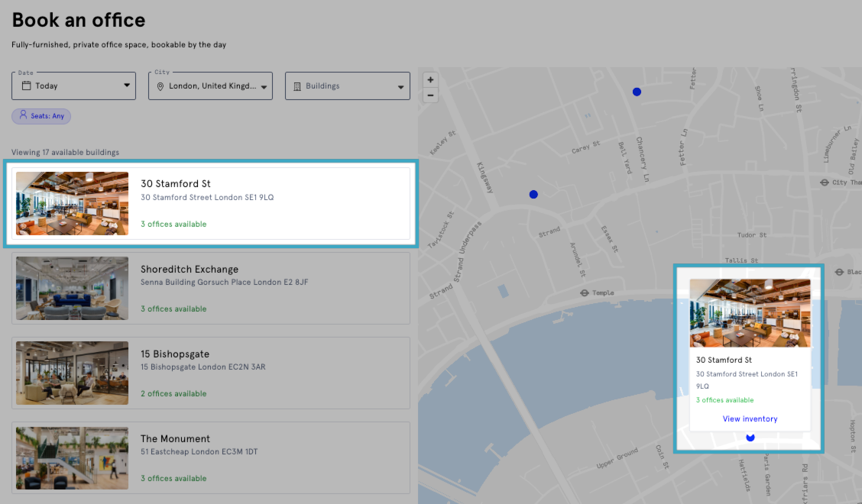
Task: Select the 15 Bishopsgate listing
Action: [x=210, y=373]
